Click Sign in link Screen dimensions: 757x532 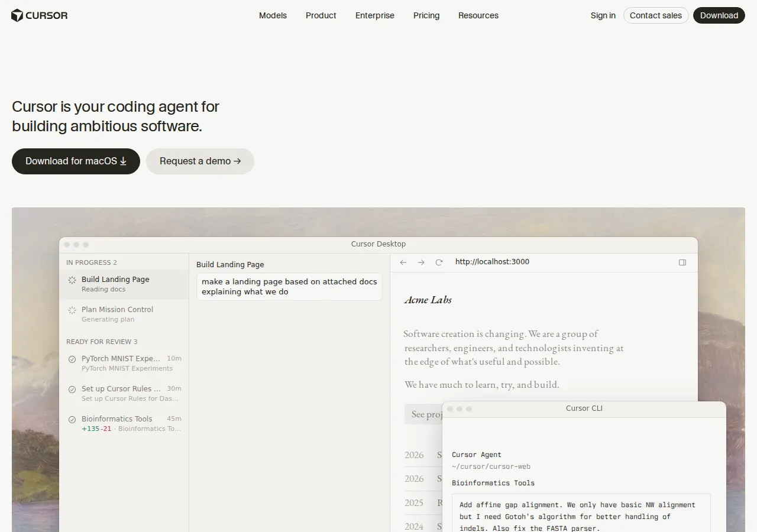point(603,15)
